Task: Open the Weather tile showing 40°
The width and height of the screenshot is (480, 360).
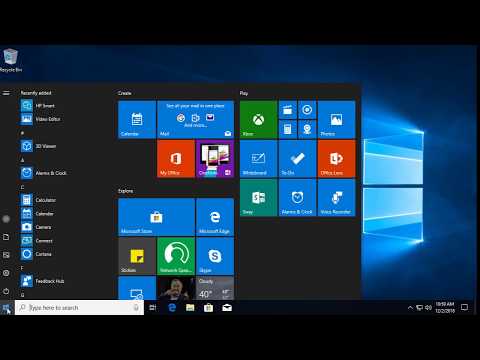Action: pos(215,288)
